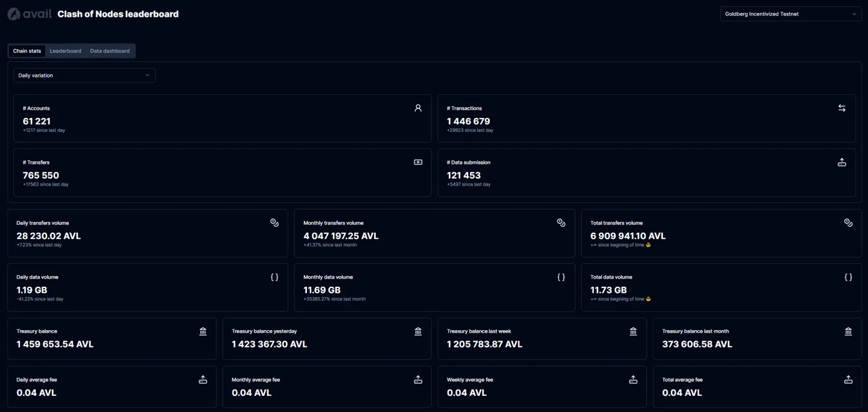
Task: Click the 373 606.58 AVL value
Action: click(697, 344)
